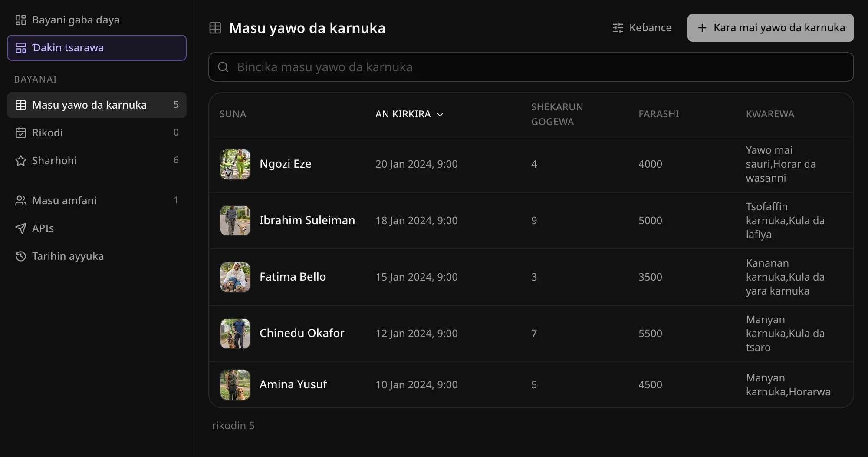Viewport: 868px width, 457px height.
Task: Open Fatima Bello avatar thumbnail
Action: click(235, 277)
